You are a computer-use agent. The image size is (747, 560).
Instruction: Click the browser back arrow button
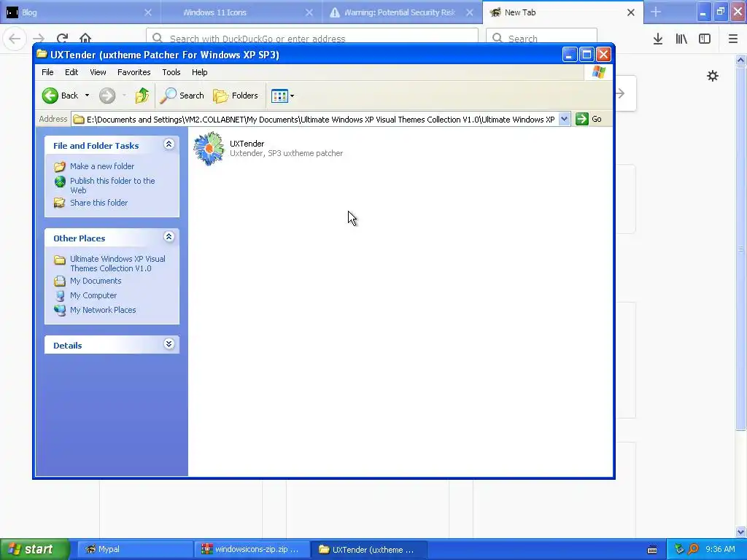click(15, 38)
